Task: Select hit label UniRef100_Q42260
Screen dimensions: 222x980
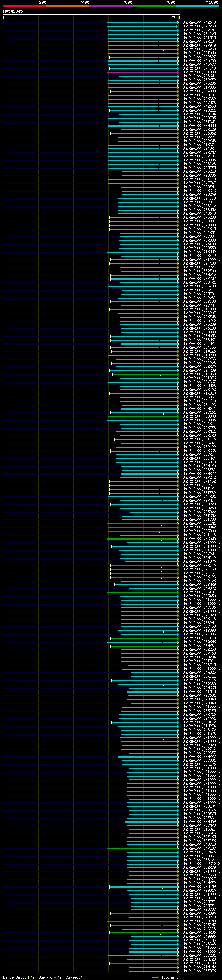Action: pyautogui.click(x=199, y=26)
